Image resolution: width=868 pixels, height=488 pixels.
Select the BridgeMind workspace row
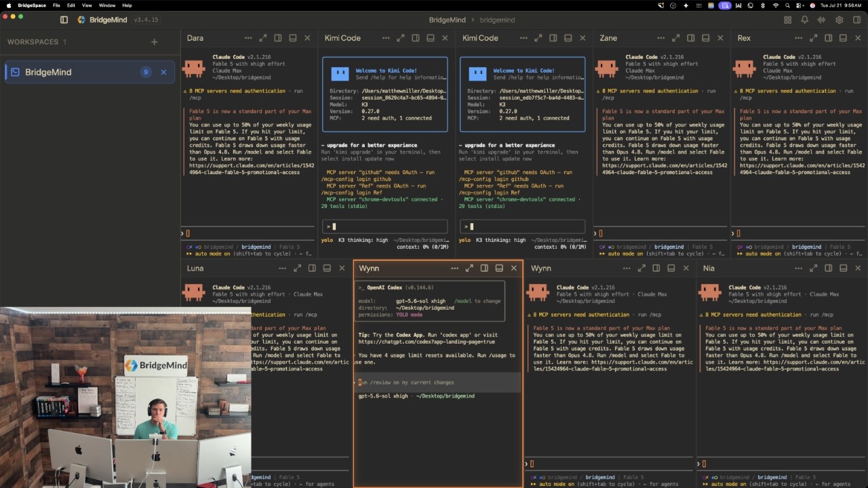point(90,72)
